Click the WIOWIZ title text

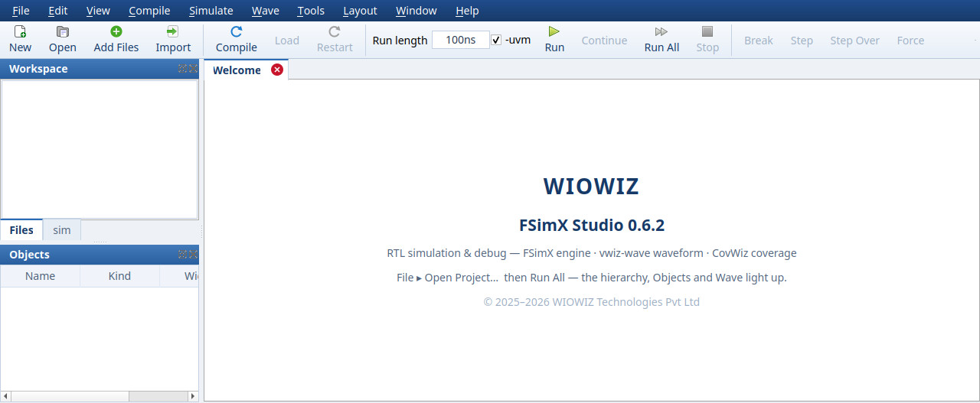(591, 186)
